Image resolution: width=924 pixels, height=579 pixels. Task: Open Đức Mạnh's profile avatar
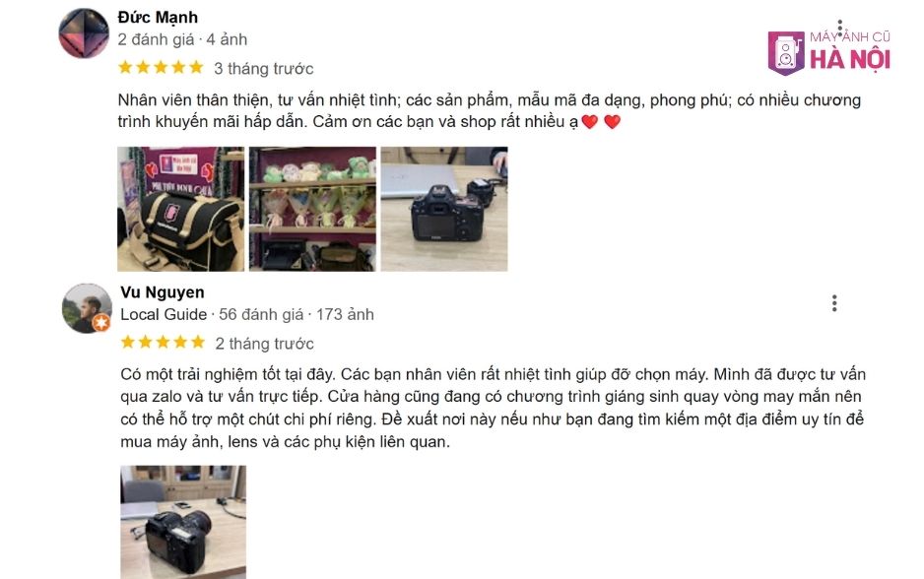click(84, 33)
